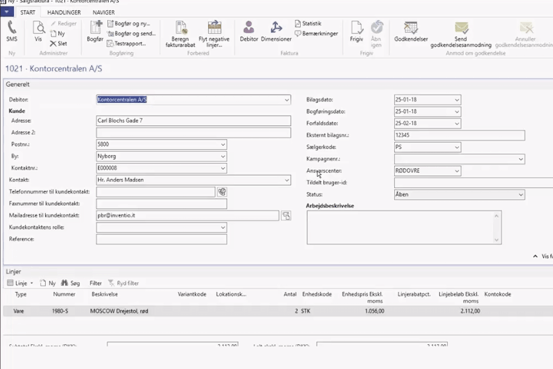This screenshot has height=369, width=553.
Task: Expand the By dropdown
Action: click(223, 156)
